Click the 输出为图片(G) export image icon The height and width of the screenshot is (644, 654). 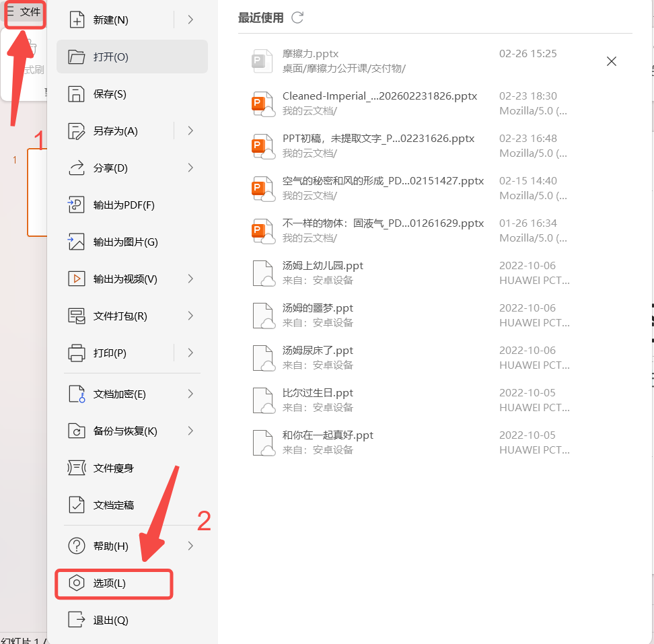pyautogui.click(x=77, y=242)
